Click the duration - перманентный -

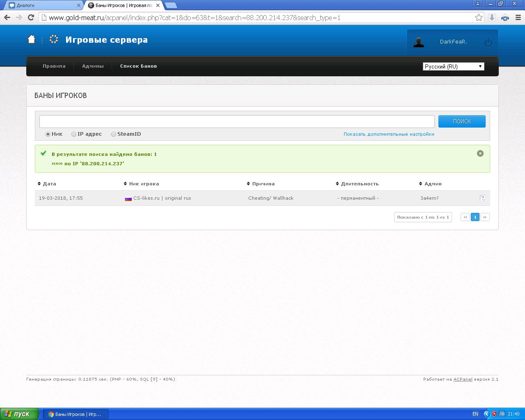pos(358,198)
